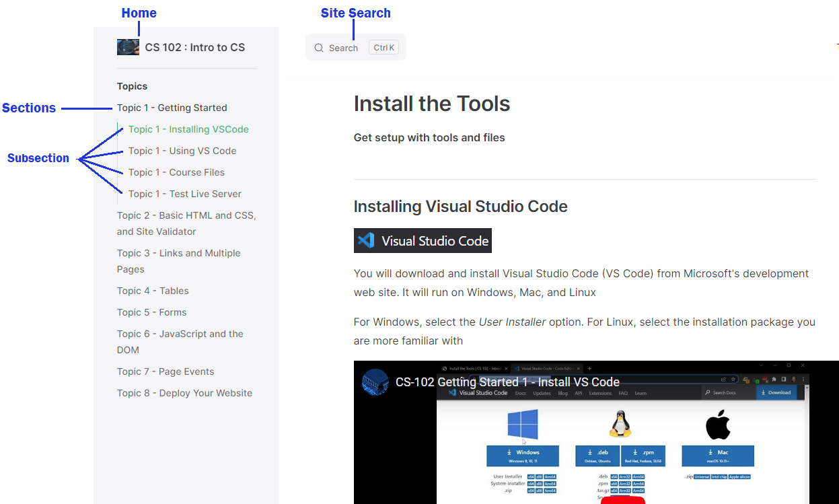
Task: Open the site search box
Action: point(356,47)
